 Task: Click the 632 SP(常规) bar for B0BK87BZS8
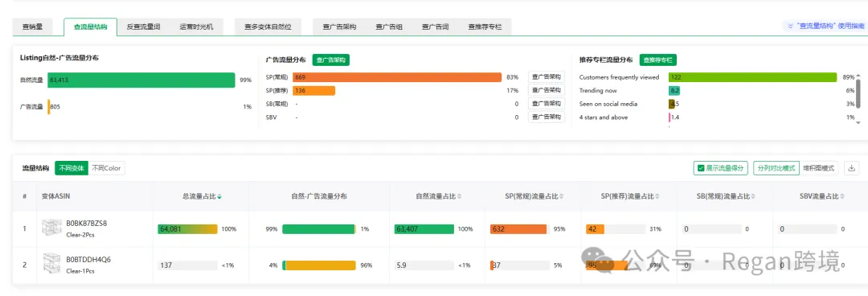pyautogui.click(x=518, y=229)
